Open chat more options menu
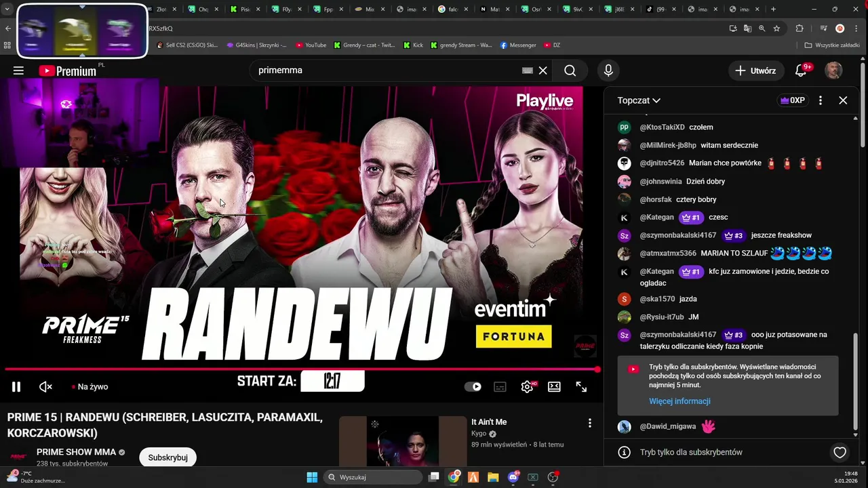 [821, 100]
